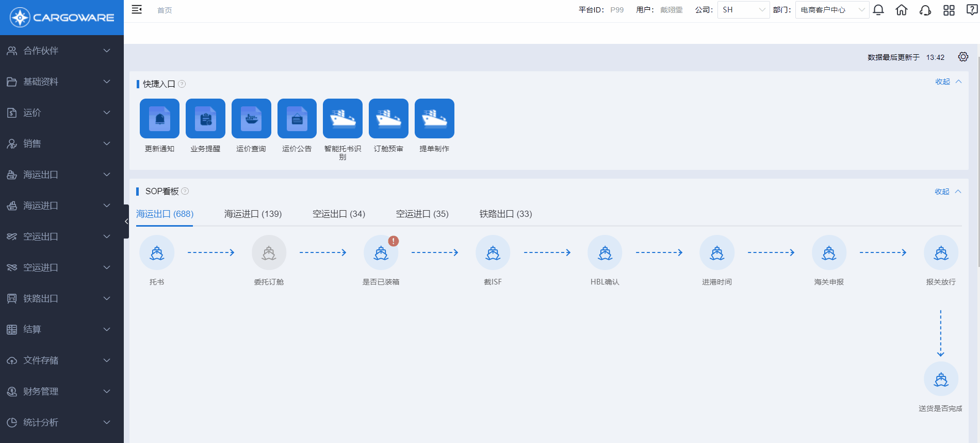This screenshot has width=980, height=443.
Task: Expand the 财务管理 sidebar menu
Action: (x=62, y=391)
